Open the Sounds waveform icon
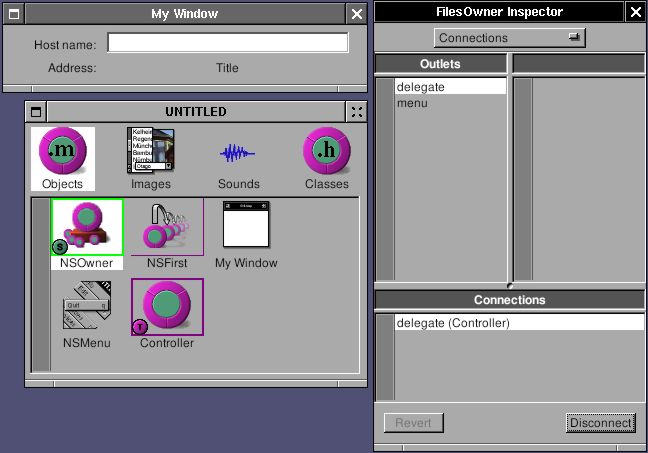Screen dimensions: 648x453 [238, 152]
